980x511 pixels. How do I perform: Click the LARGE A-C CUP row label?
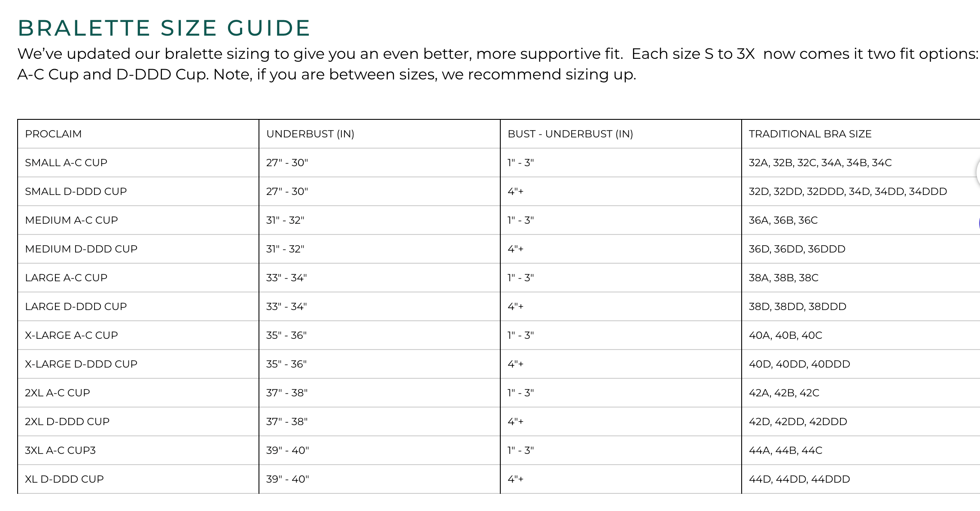click(66, 278)
